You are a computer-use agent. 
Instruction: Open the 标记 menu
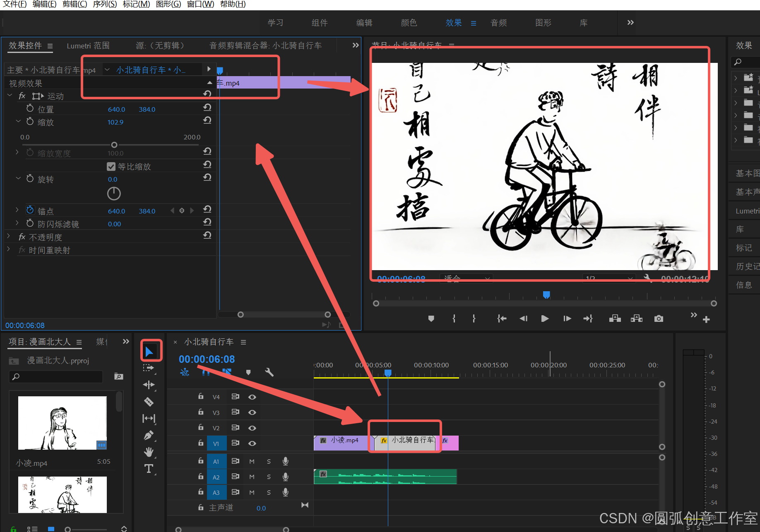point(136,4)
